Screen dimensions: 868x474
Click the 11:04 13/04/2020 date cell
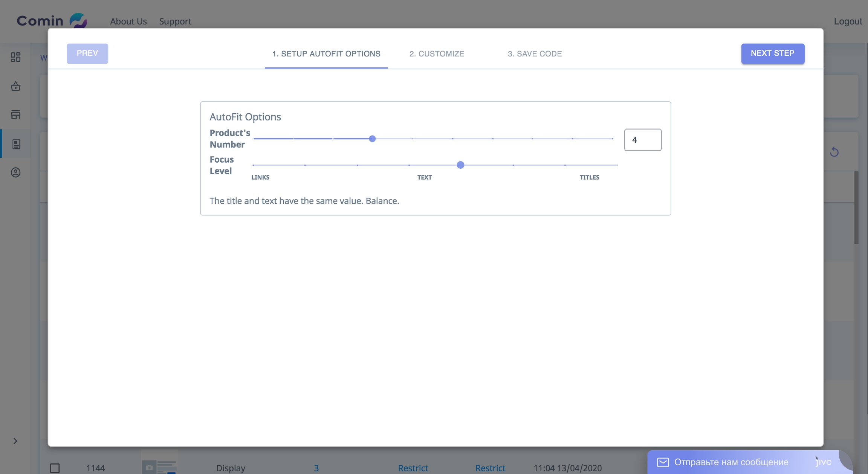[x=567, y=468]
